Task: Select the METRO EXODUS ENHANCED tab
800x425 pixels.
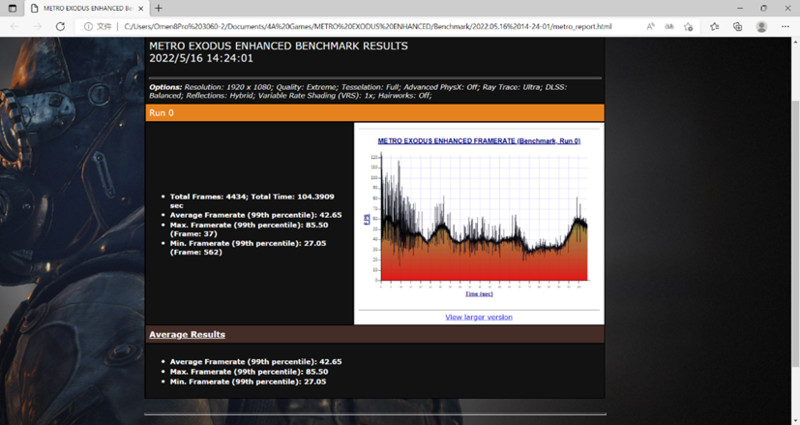Action: pos(87,9)
